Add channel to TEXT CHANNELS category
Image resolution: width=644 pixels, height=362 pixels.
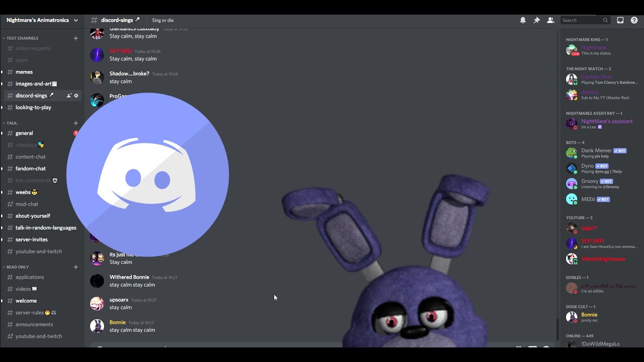(76, 38)
